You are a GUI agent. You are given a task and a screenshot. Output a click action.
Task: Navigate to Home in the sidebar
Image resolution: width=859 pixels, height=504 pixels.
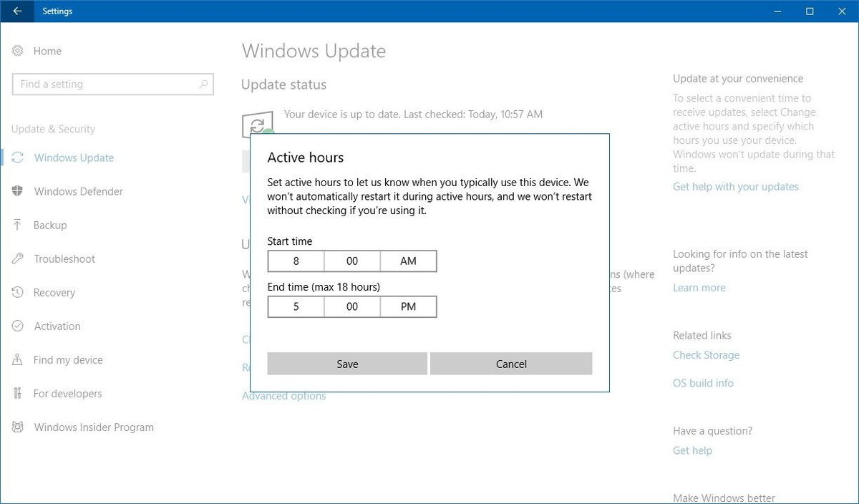click(47, 51)
